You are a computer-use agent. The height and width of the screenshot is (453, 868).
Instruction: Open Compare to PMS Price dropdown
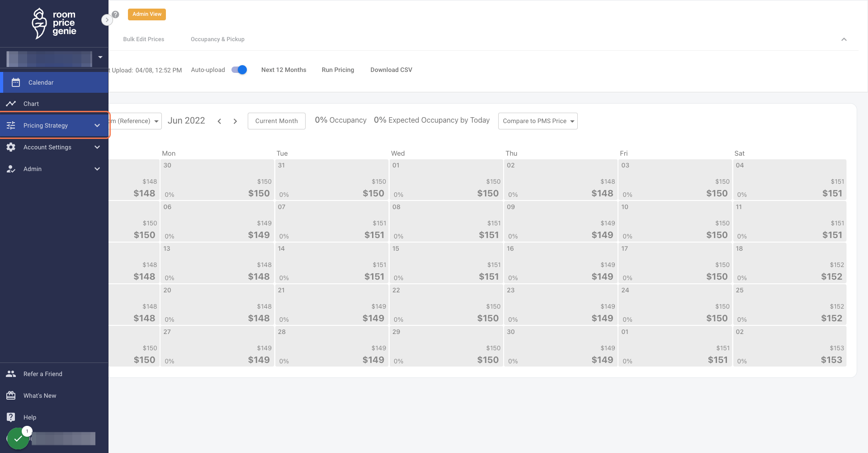click(538, 121)
